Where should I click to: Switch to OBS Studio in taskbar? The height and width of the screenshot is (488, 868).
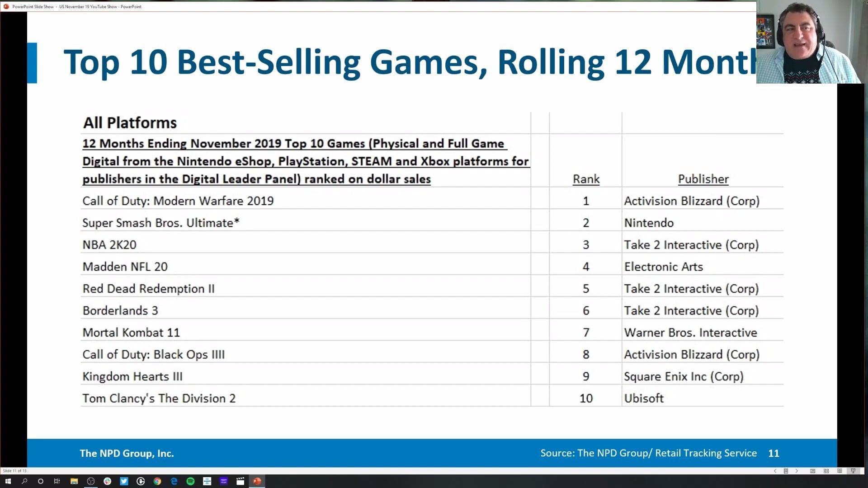click(91, 481)
